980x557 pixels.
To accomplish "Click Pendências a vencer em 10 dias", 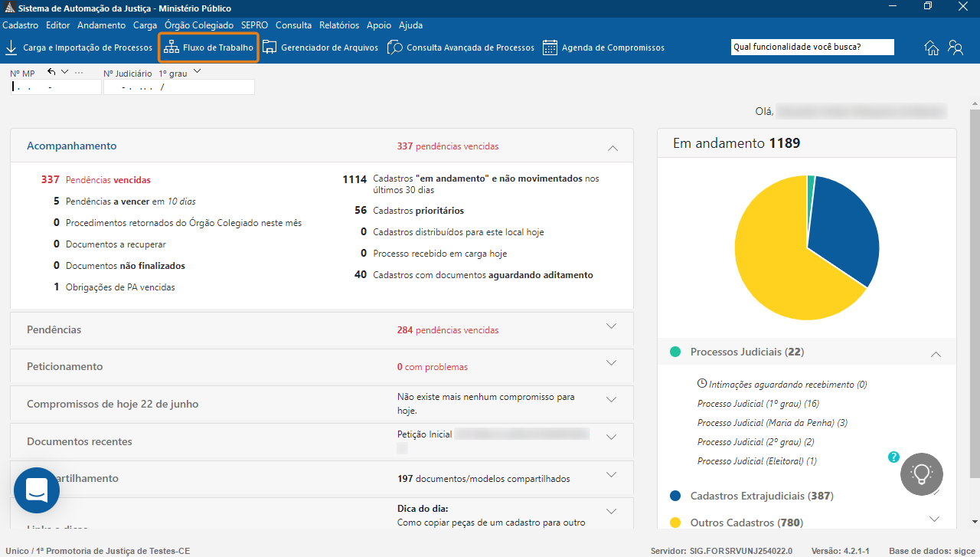I will (125, 202).
